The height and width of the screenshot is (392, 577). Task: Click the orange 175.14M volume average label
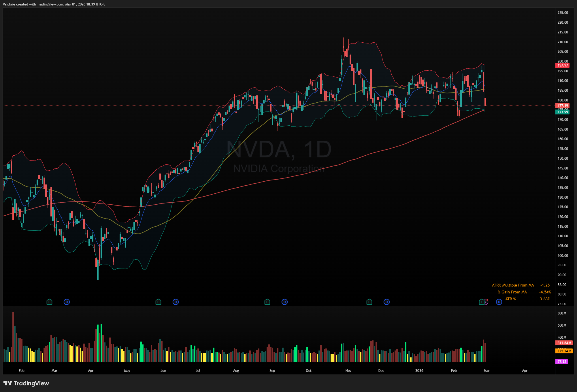coord(564,351)
